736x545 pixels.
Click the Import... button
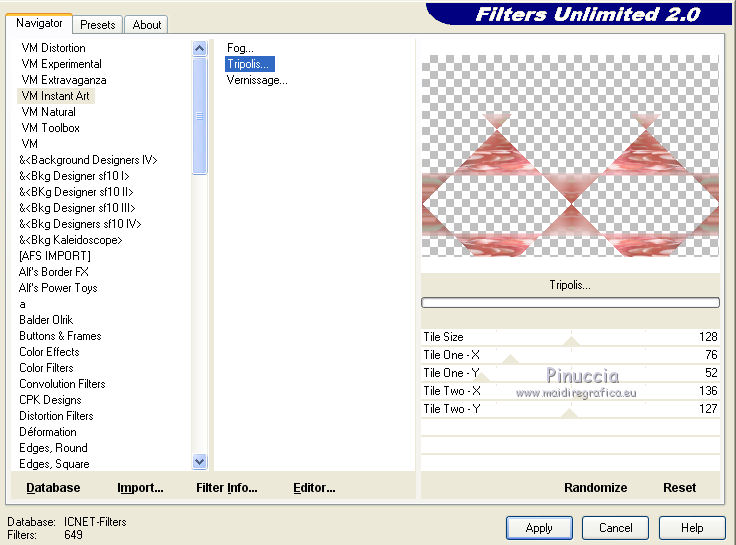pyautogui.click(x=140, y=488)
